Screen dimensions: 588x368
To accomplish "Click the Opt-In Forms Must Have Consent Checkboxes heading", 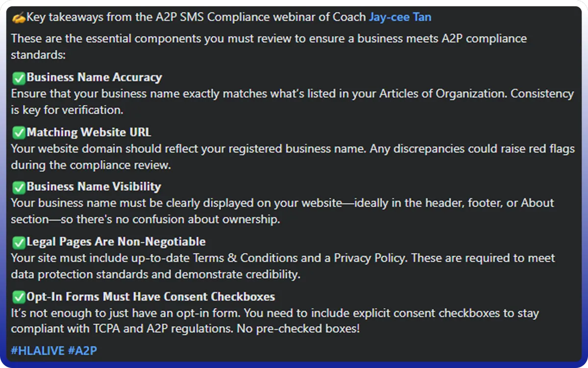I will pos(151,296).
